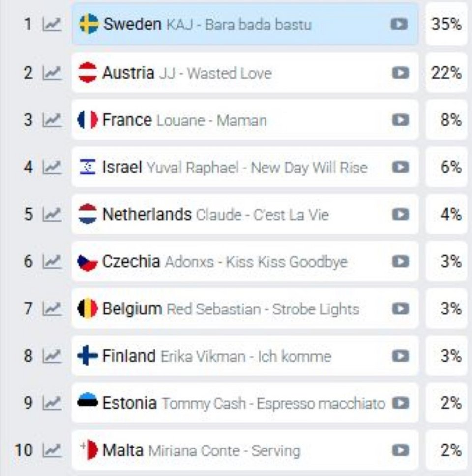Play the Kiss Kiss Goodbye video
Viewport: 472px width, 476px height.
tap(400, 262)
